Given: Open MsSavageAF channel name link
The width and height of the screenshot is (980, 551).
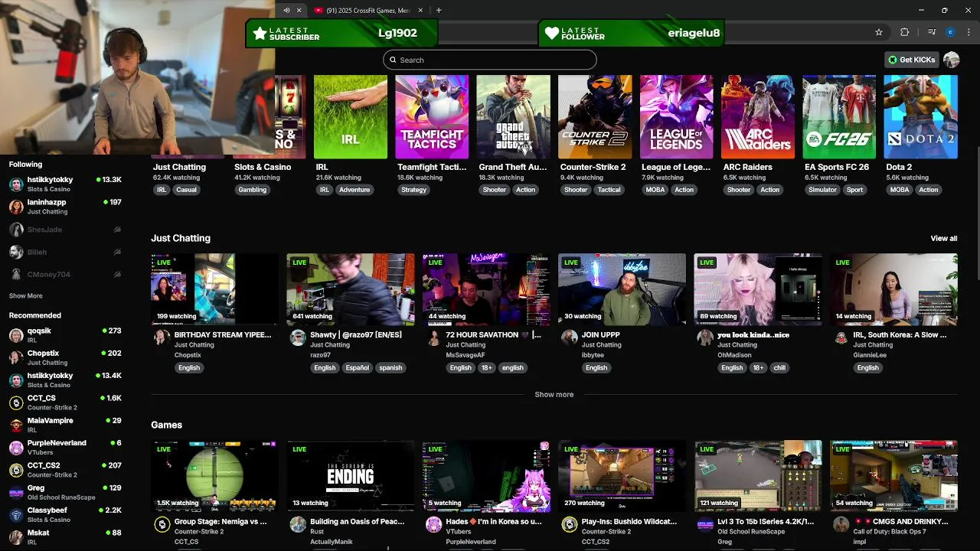Looking at the screenshot, I should 465,355.
